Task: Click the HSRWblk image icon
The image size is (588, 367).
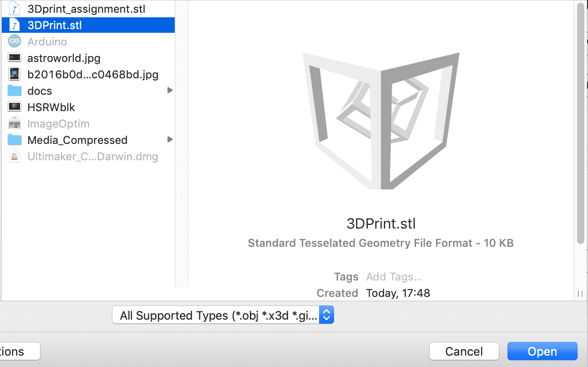Action: tap(15, 107)
